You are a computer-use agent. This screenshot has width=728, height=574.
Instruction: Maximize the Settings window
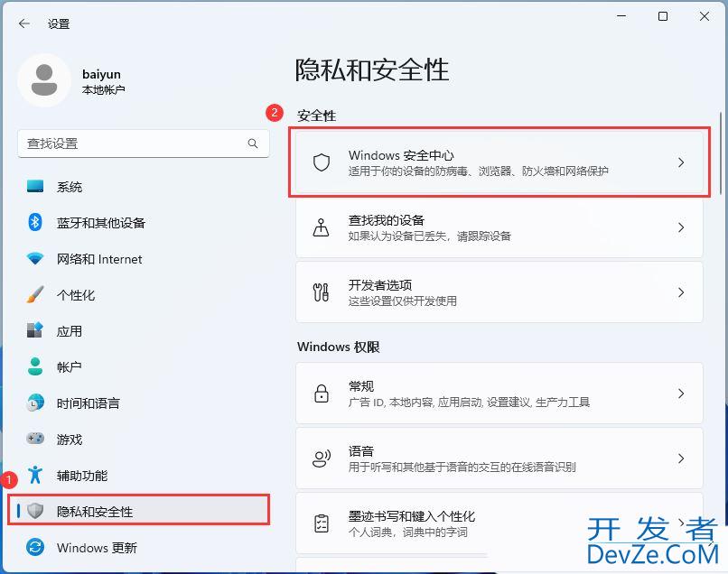click(x=663, y=16)
